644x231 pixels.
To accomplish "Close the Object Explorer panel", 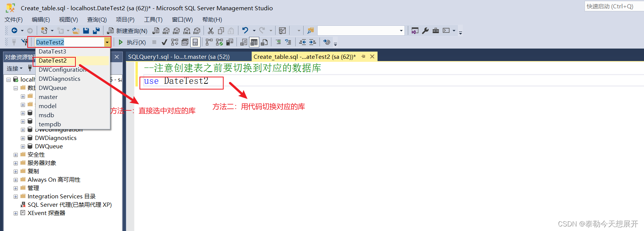I will pyautogui.click(x=117, y=57).
